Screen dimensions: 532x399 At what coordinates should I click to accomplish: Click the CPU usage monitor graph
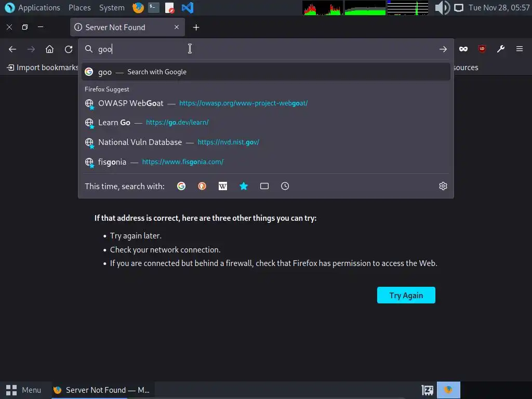pos(323,8)
